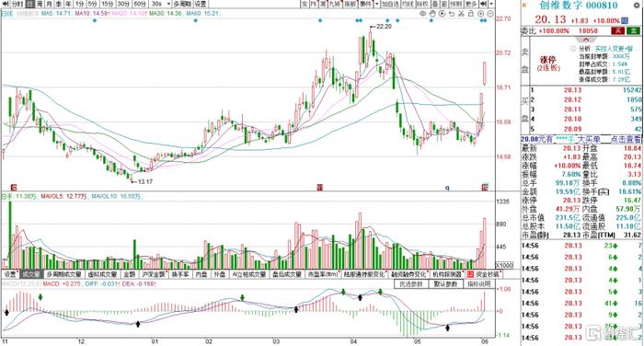Click the undo arrow chart icon
The height and width of the screenshot is (346, 644).
452,14
